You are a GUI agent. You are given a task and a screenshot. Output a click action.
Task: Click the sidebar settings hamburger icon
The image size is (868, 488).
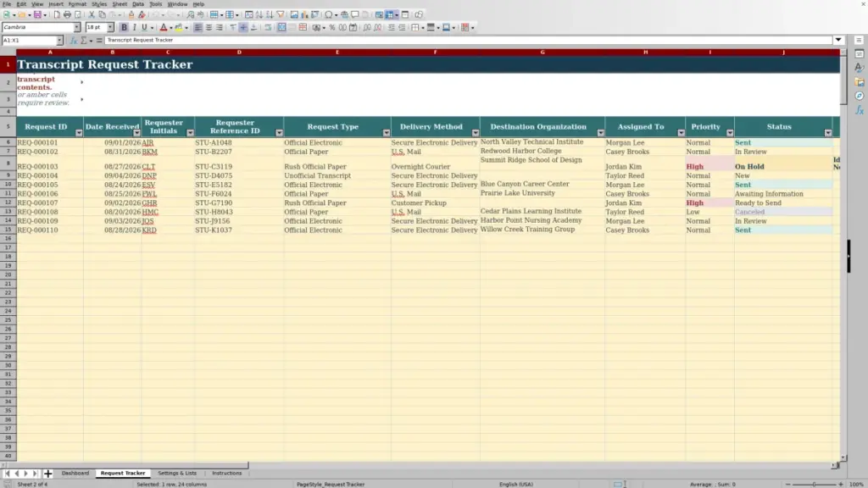pos(860,41)
